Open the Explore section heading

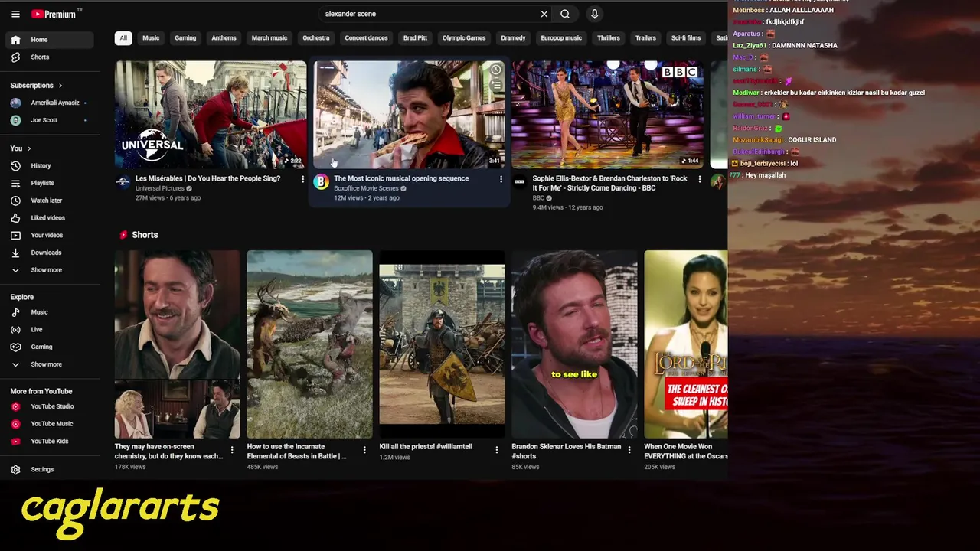22,297
